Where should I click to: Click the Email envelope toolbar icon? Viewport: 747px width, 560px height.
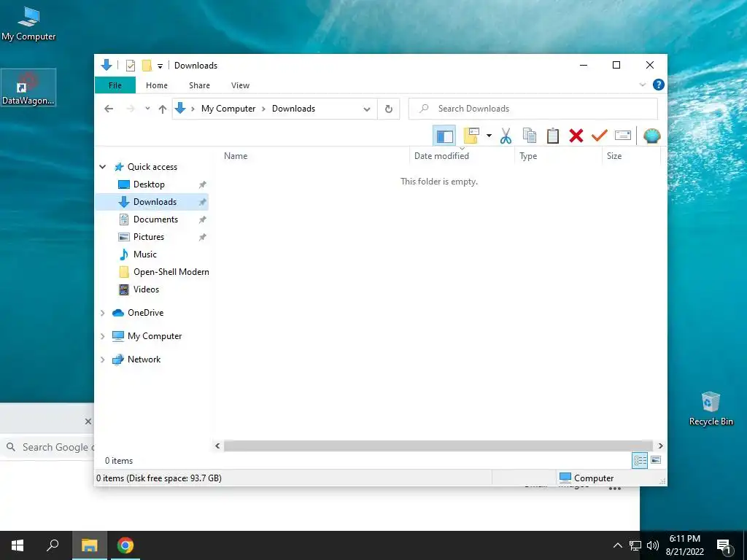[x=623, y=136]
